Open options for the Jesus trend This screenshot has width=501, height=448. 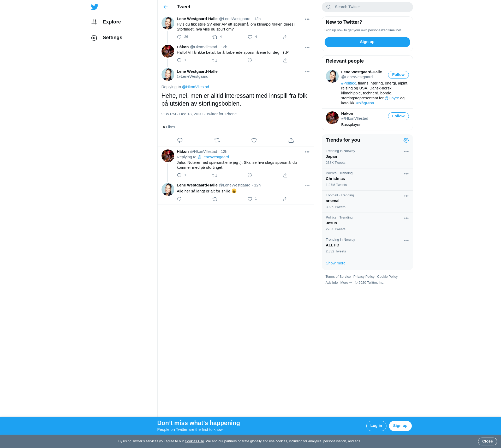(x=406, y=218)
